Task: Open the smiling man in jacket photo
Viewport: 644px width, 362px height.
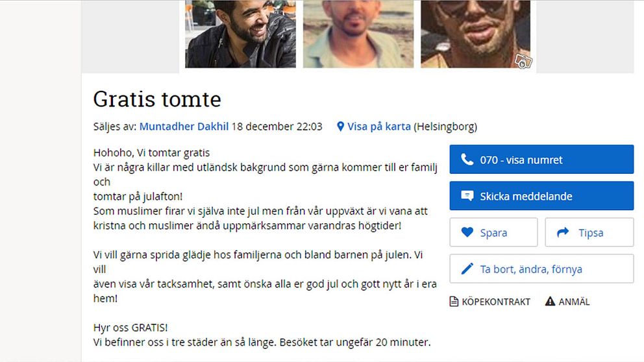Action: 240,34
